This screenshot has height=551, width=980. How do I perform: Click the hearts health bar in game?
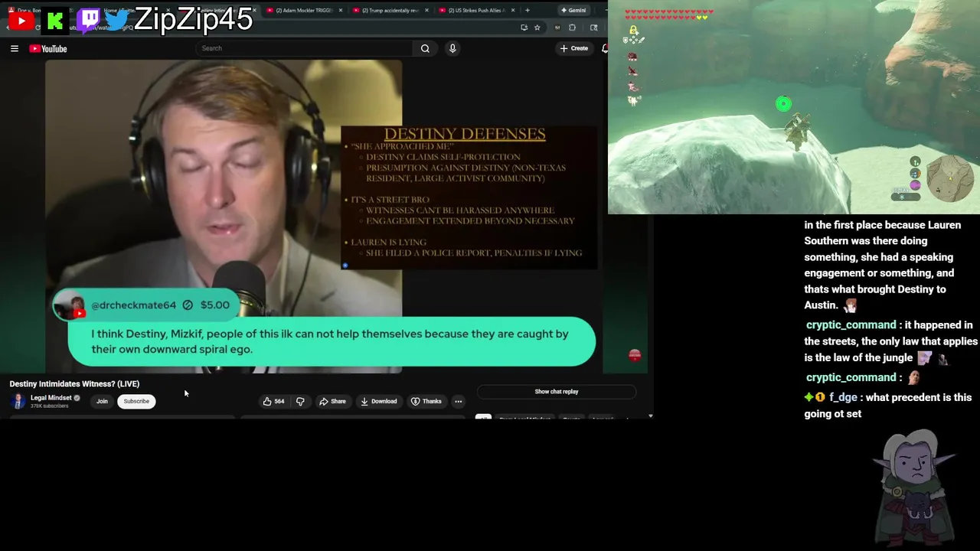668,15
